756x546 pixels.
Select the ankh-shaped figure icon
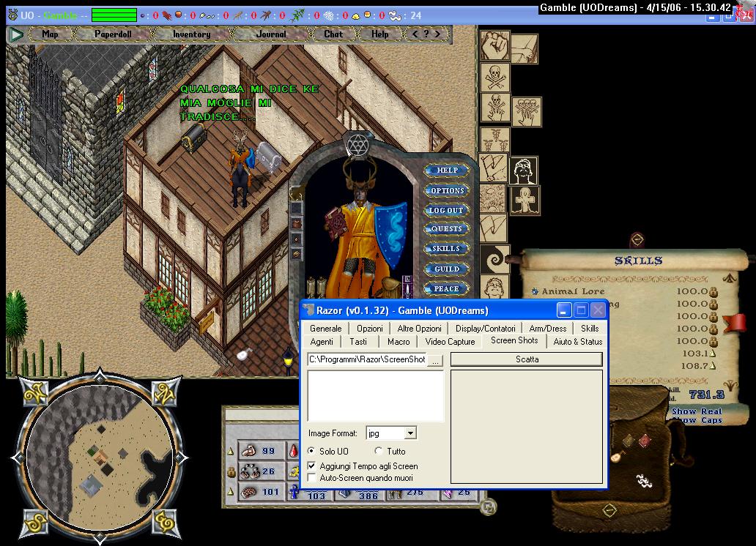coord(525,201)
